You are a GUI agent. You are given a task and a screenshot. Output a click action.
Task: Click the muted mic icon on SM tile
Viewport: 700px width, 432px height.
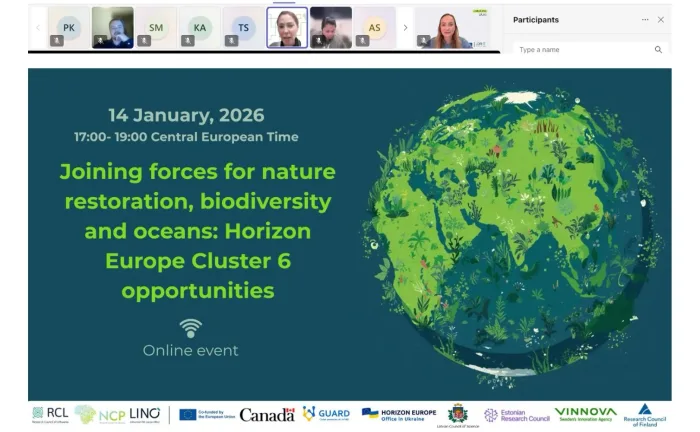point(144,41)
